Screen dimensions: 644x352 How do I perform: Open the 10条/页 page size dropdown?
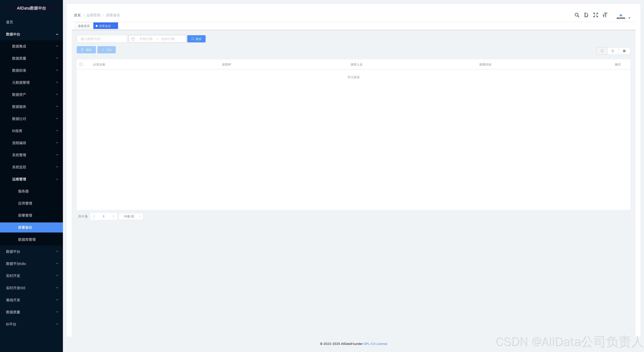click(x=131, y=217)
